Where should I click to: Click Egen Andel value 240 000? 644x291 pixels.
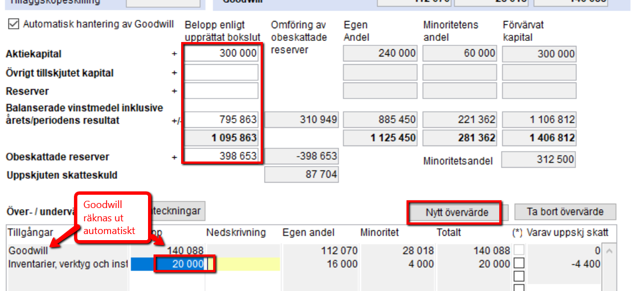click(380, 54)
